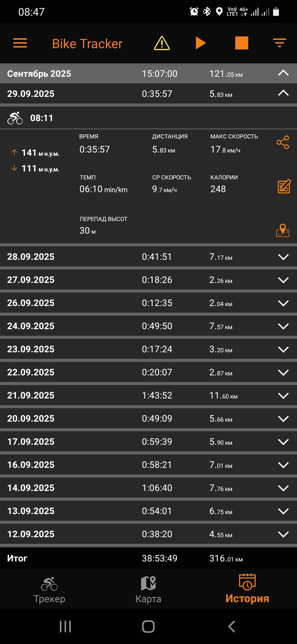The image size is (297, 644).
Task: Show the ride route on map icon
Action: pyautogui.click(x=283, y=230)
